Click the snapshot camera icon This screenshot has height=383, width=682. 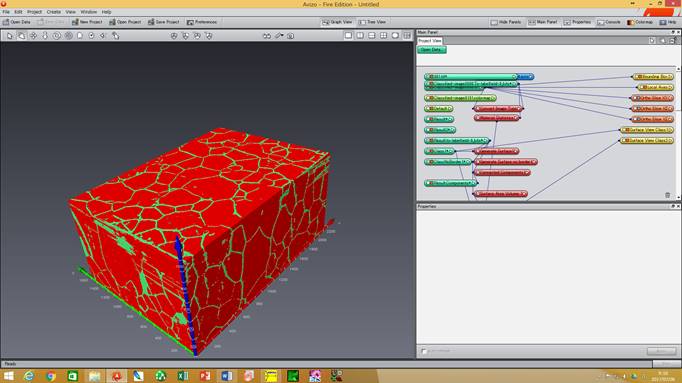tap(291, 36)
